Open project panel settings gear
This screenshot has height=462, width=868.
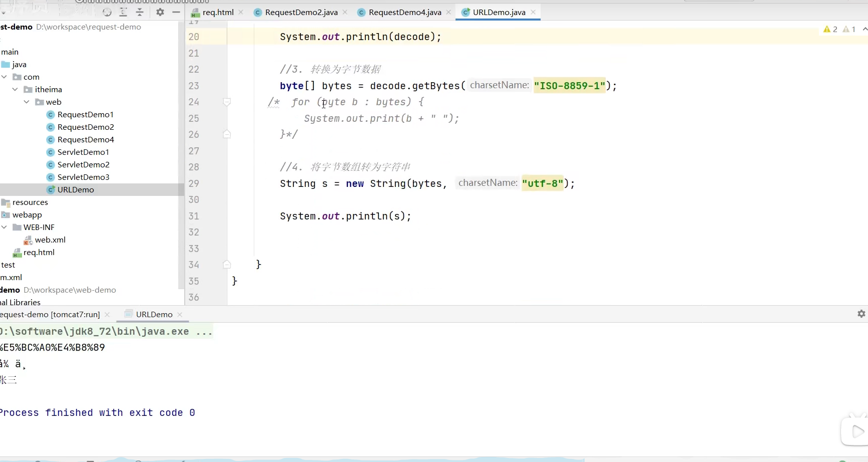pos(160,12)
